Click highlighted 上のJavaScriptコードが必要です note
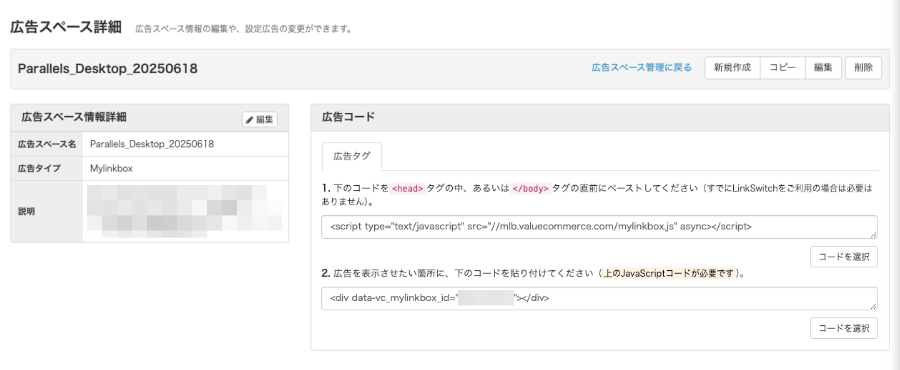 click(669, 274)
